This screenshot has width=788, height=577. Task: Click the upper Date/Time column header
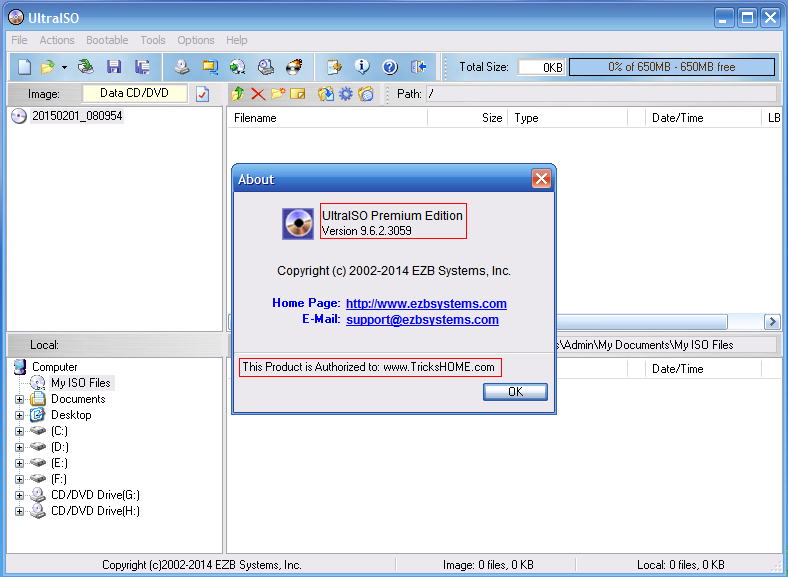point(704,118)
